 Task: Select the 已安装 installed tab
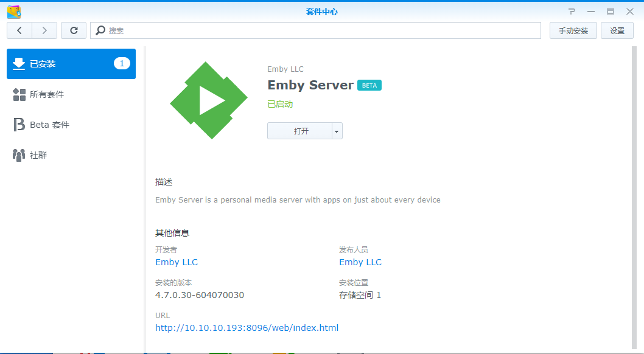coord(71,64)
